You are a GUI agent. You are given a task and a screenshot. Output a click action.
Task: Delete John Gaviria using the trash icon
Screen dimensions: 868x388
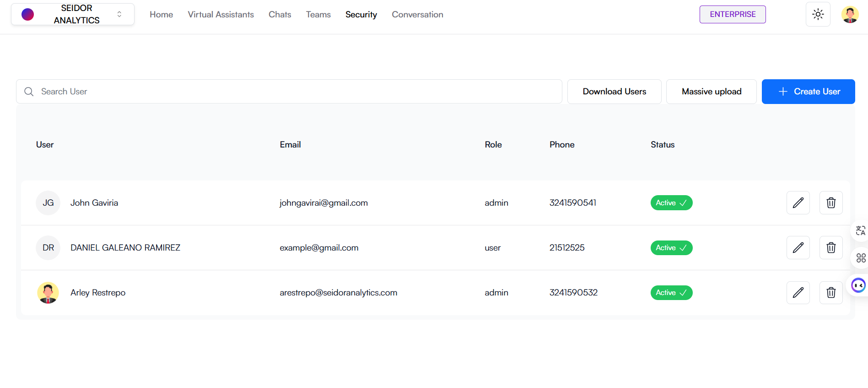(x=831, y=202)
